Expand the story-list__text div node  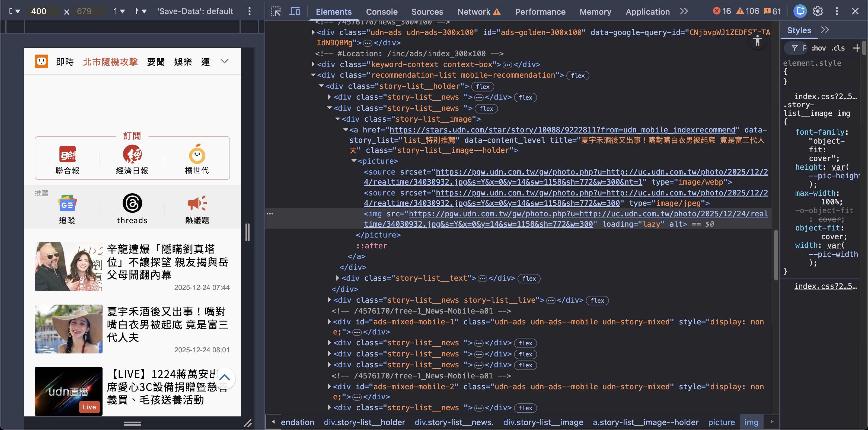(x=338, y=278)
